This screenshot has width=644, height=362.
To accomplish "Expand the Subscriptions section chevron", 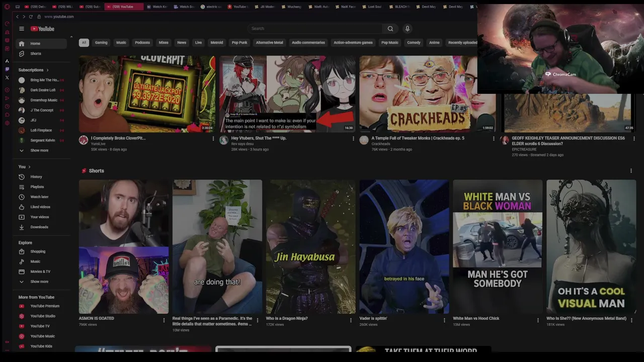I will tap(47, 70).
